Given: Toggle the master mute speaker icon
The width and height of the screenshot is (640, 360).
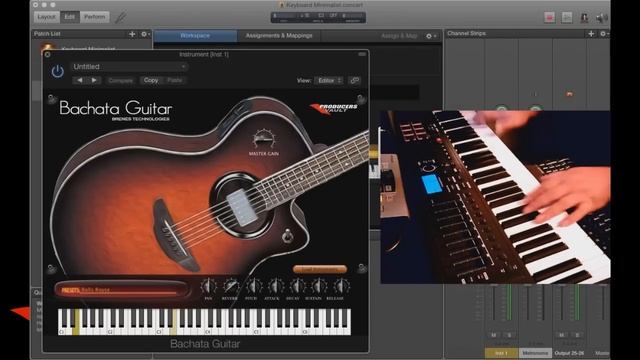Looking at the screenshot, I should (x=602, y=17).
